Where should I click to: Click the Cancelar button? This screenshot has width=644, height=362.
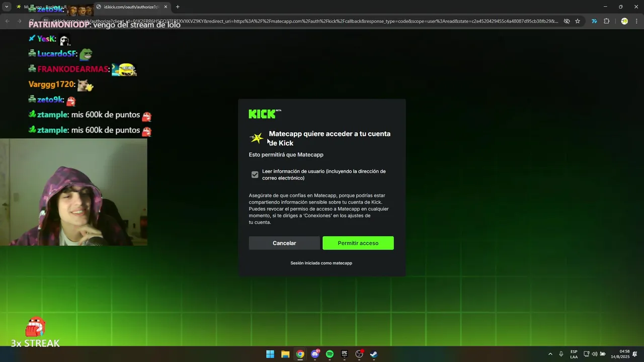284,243
